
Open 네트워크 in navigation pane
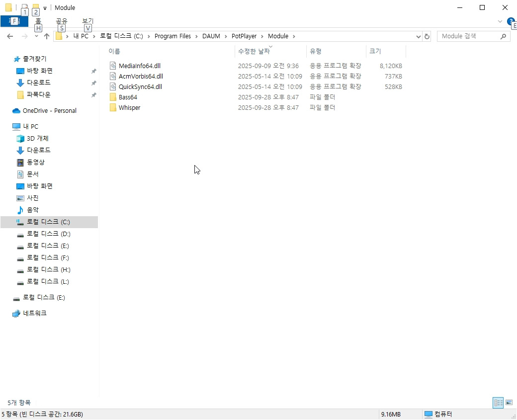point(35,313)
